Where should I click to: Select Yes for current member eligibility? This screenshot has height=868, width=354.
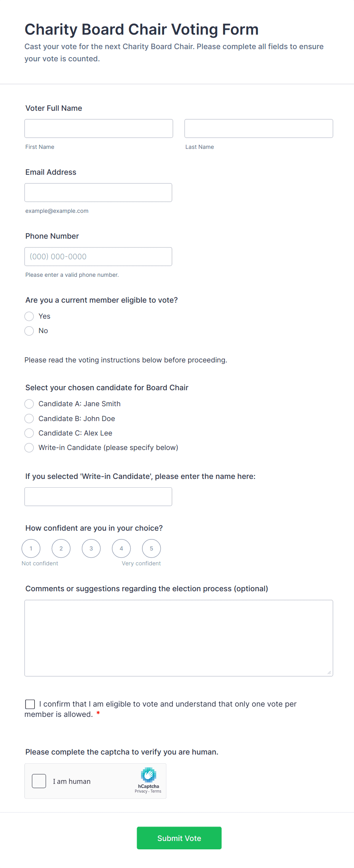tap(29, 316)
